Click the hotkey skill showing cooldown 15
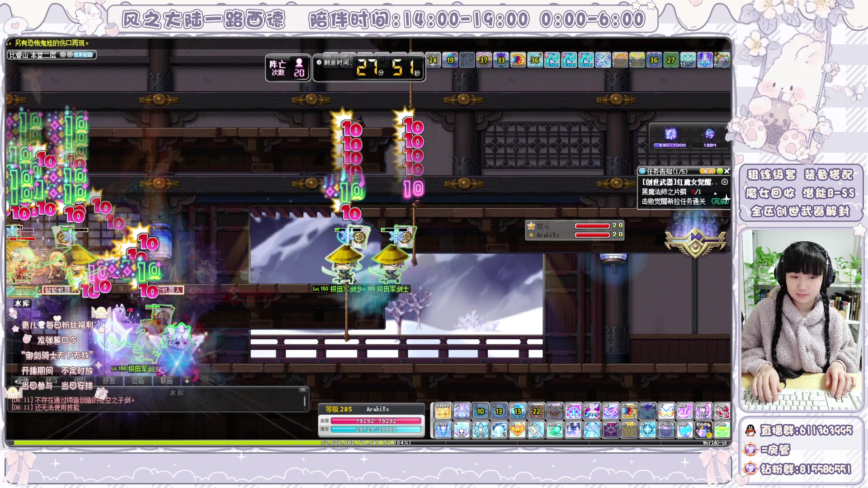The width and height of the screenshot is (868, 488). [x=517, y=411]
